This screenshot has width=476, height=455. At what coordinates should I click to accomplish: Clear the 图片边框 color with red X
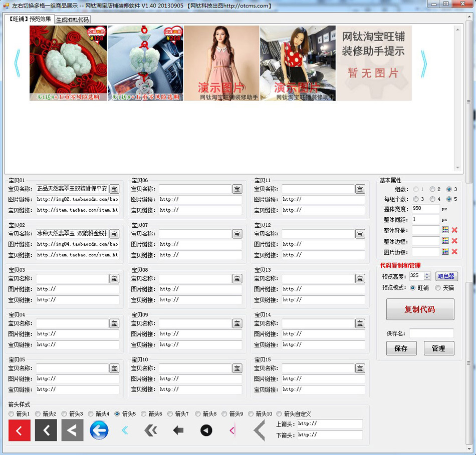(x=454, y=251)
